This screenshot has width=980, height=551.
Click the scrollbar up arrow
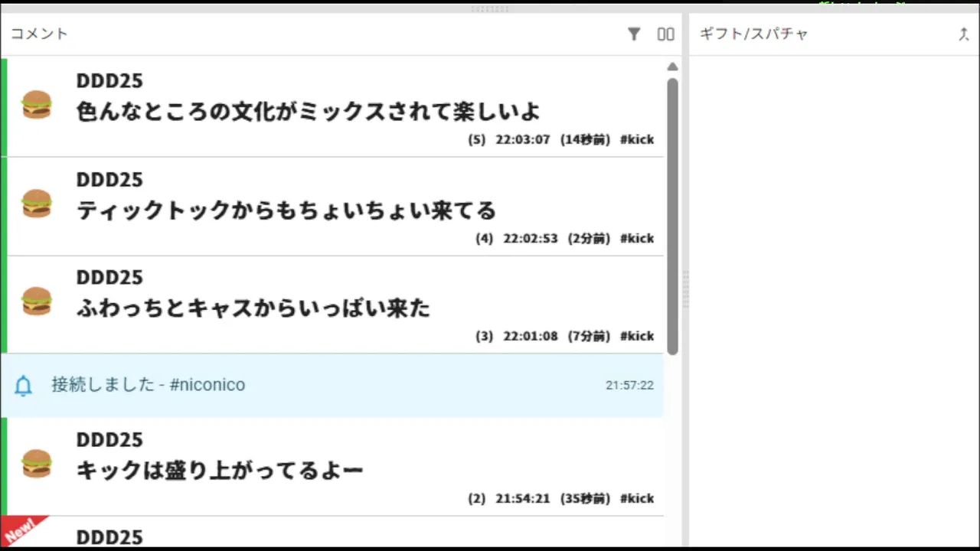pos(672,67)
